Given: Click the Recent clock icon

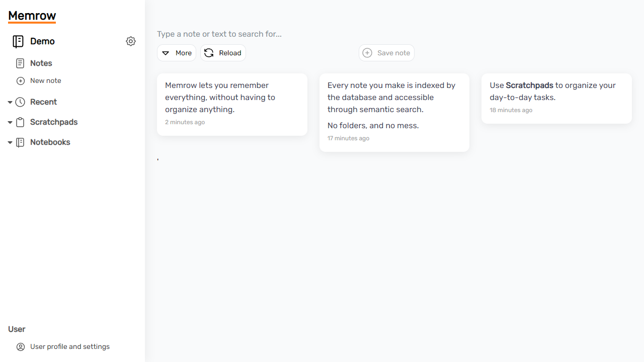Looking at the screenshot, I should click(x=20, y=102).
